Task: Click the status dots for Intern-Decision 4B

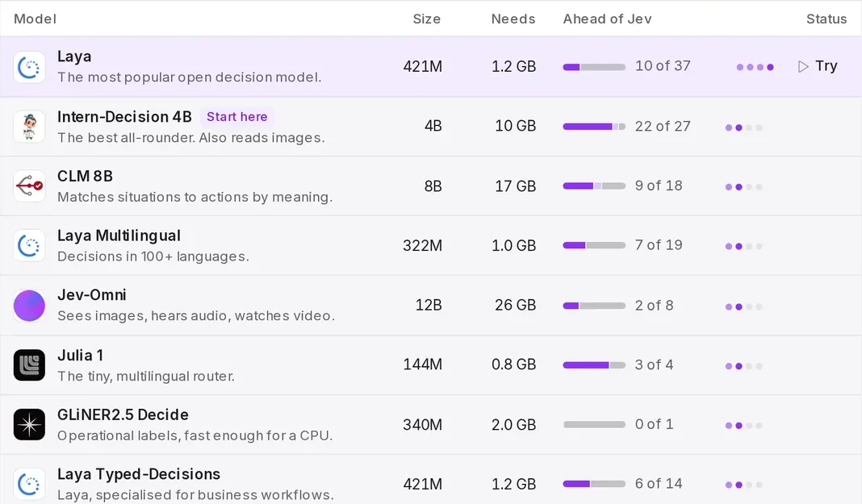Action: [x=744, y=127]
